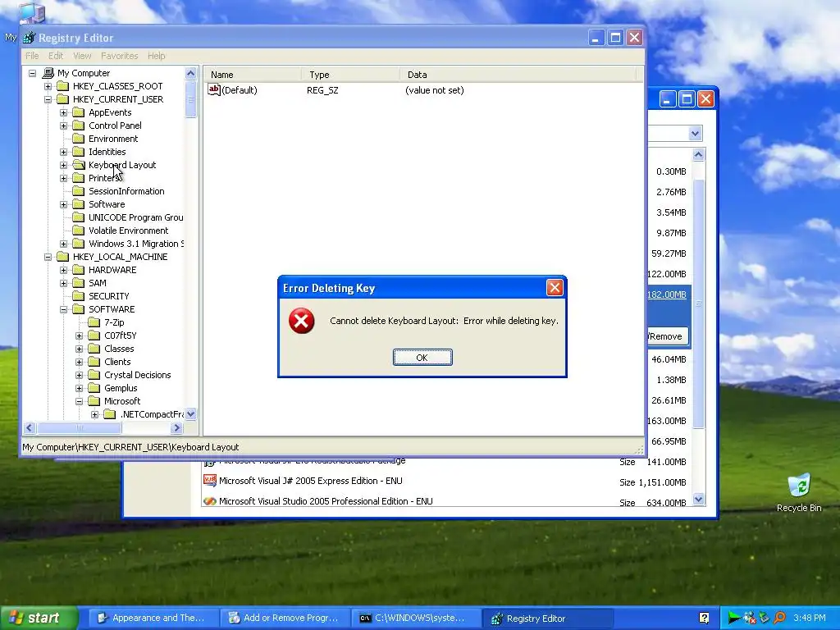840x630 pixels.
Task: Click the tree pane scroll-up arrow
Action: [x=190, y=73]
